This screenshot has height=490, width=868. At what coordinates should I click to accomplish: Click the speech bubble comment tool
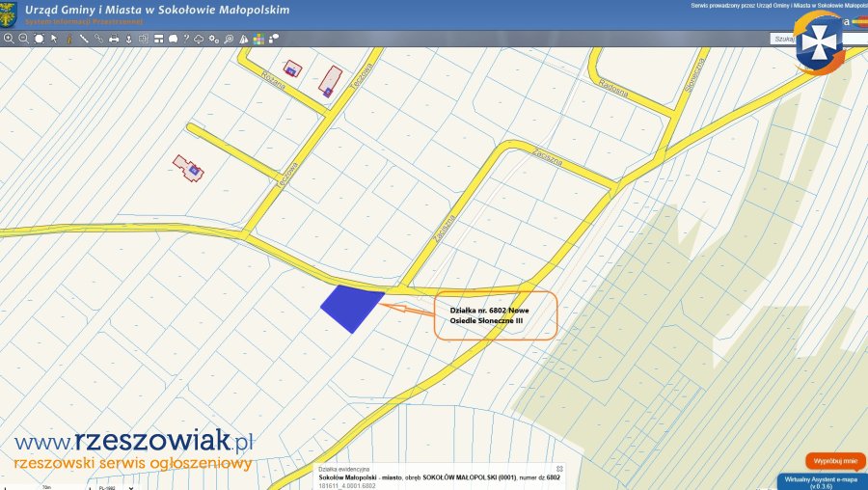171,39
